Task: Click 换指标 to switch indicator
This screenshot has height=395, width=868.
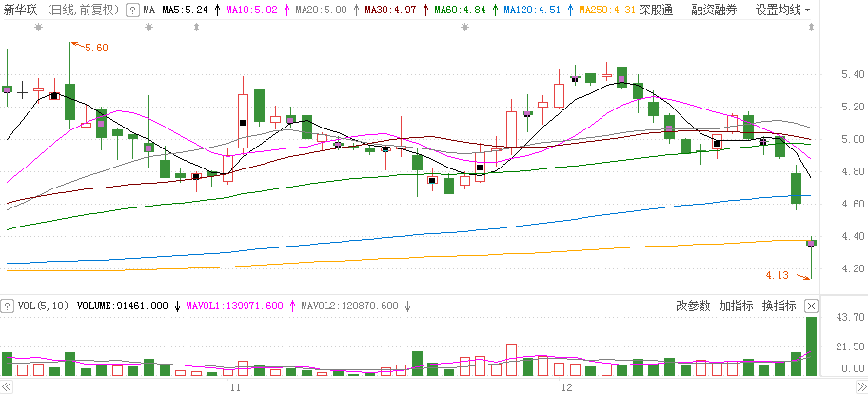Action: (779, 306)
